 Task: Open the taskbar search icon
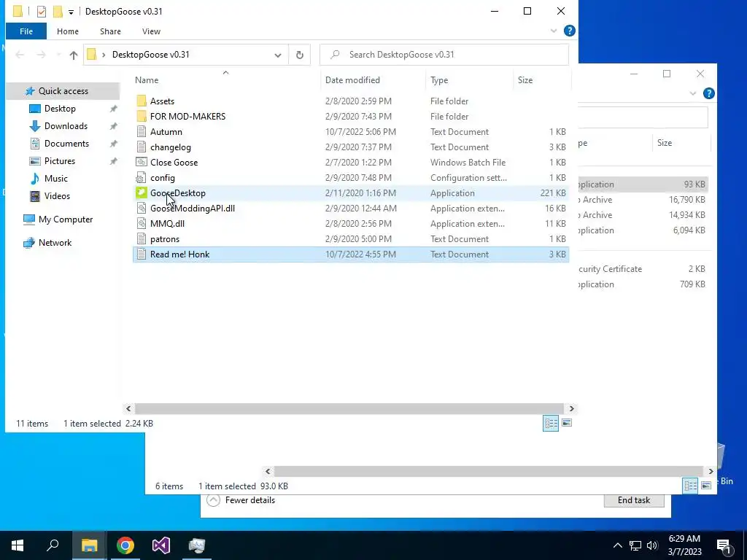[x=53, y=545]
